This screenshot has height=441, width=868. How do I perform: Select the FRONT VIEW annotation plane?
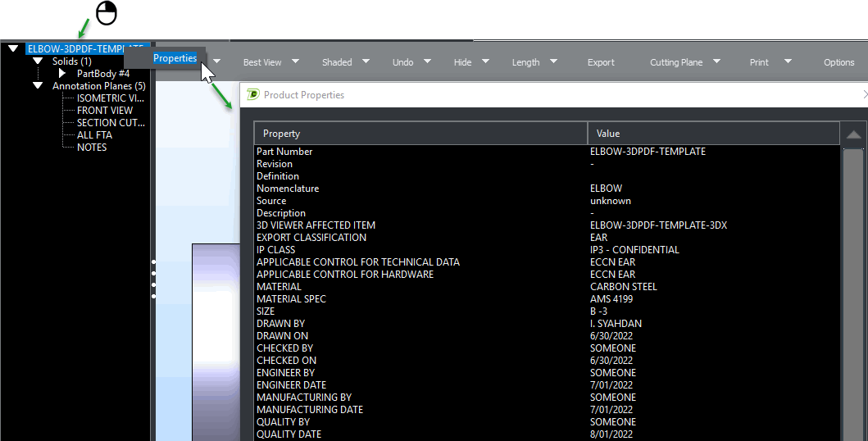pyautogui.click(x=105, y=110)
